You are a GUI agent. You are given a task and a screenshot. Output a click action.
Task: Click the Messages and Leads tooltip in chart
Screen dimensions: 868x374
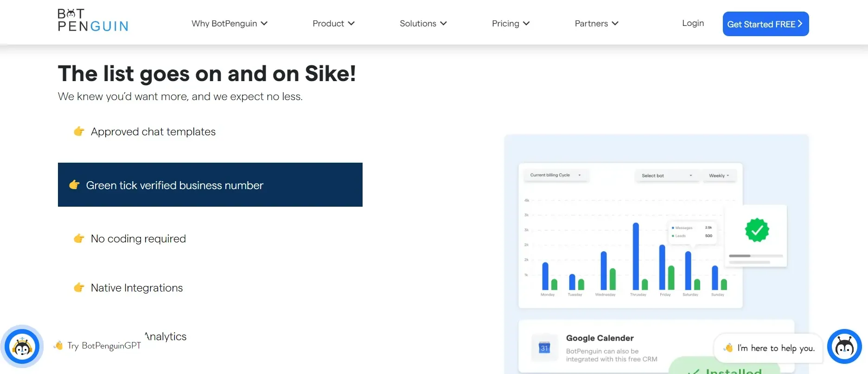tap(692, 232)
